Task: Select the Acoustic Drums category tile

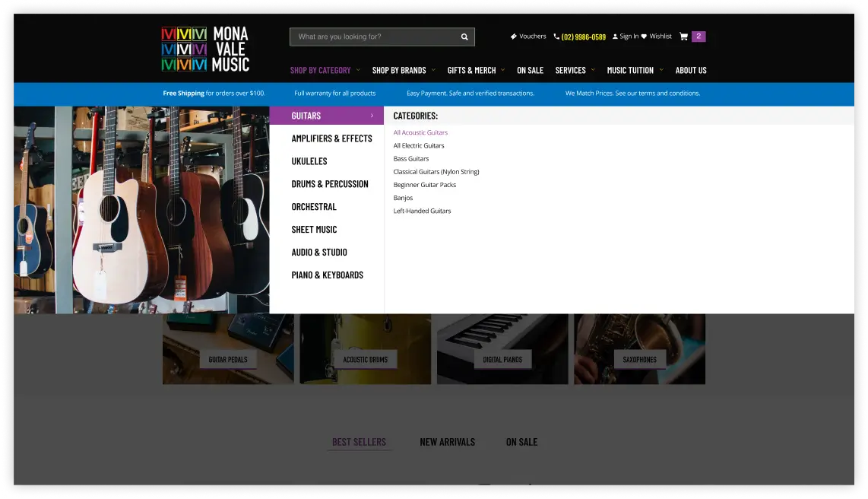Action: pos(365,359)
